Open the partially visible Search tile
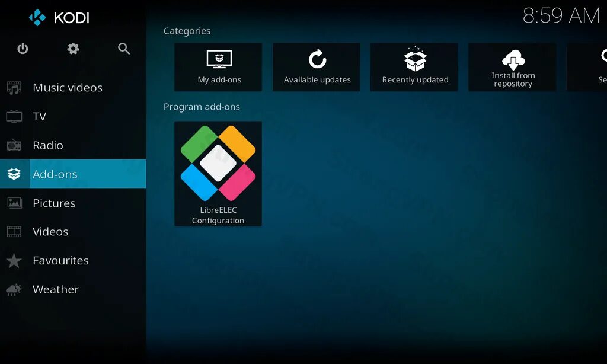Image resolution: width=607 pixels, height=364 pixels. (x=587, y=67)
